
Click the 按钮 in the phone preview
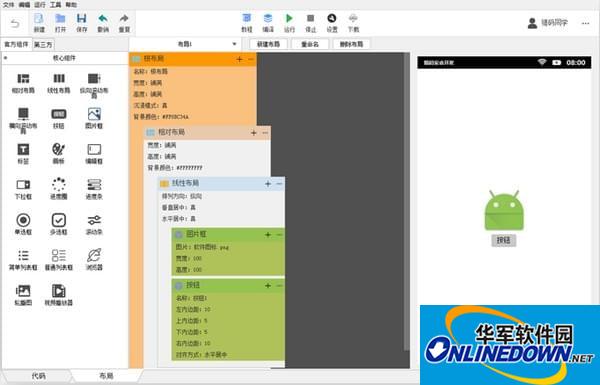point(504,240)
